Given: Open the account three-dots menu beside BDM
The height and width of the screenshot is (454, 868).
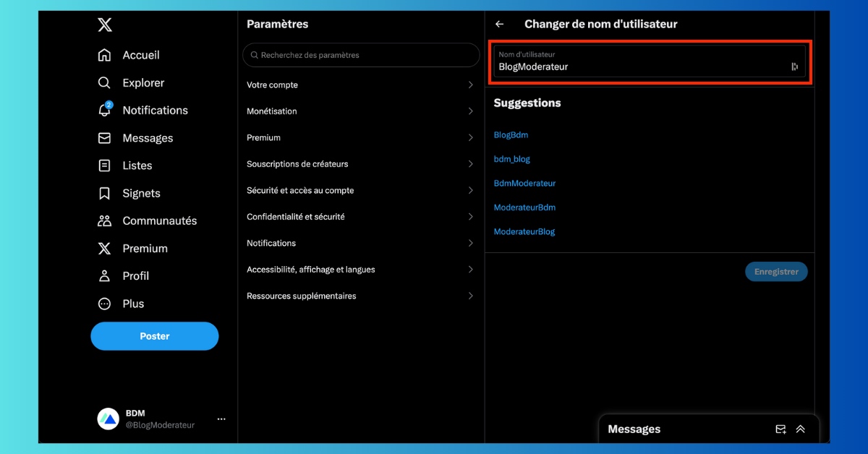Looking at the screenshot, I should coord(221,419).
